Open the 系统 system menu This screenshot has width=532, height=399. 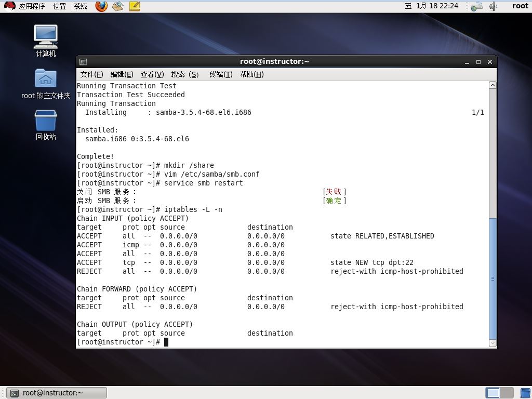point(81,6)
